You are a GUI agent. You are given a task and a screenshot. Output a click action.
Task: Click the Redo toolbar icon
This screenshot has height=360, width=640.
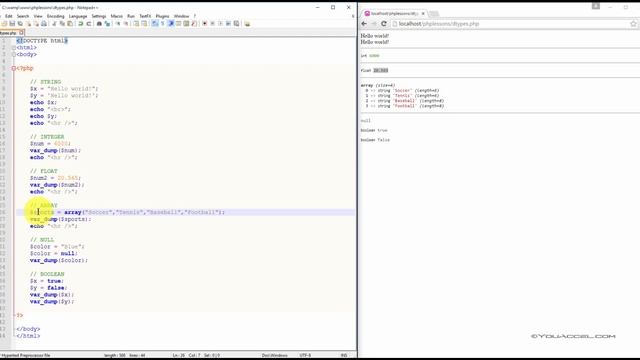coord(89,24)
